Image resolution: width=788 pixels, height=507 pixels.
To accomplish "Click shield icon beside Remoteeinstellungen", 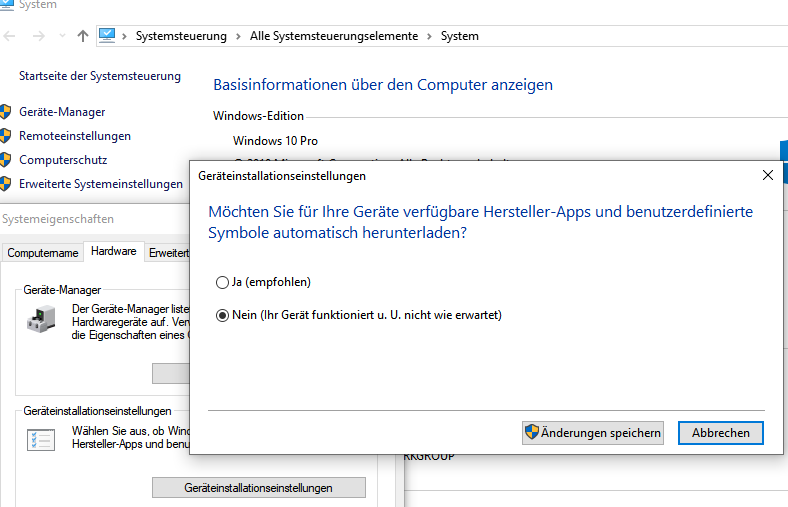I will pos(5,136).
